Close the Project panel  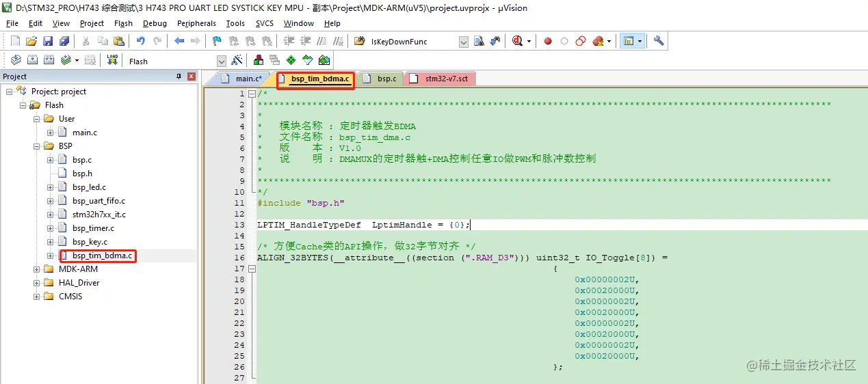(x=192, y=77)
